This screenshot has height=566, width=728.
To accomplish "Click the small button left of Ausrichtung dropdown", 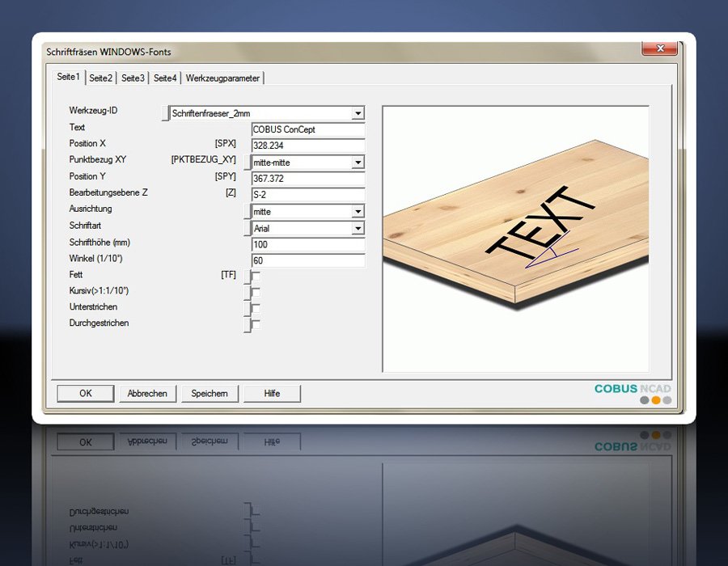I will pyautogui.click(x=248, y=212).
